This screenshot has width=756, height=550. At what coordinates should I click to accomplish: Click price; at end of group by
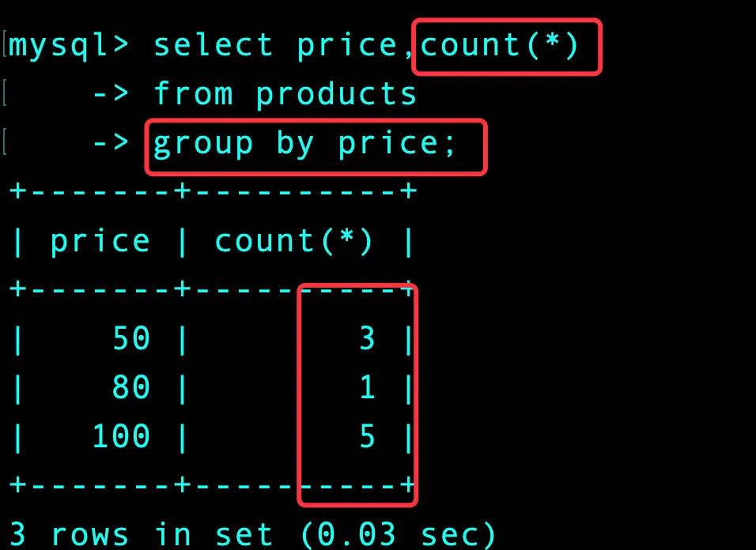(396, 144)
